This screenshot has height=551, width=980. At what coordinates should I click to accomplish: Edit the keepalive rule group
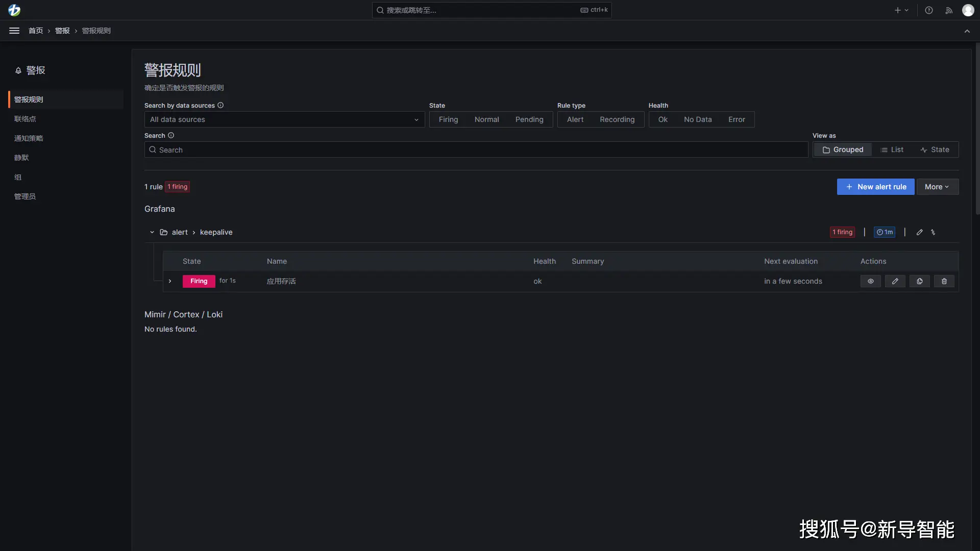click(x=919, y=232)
